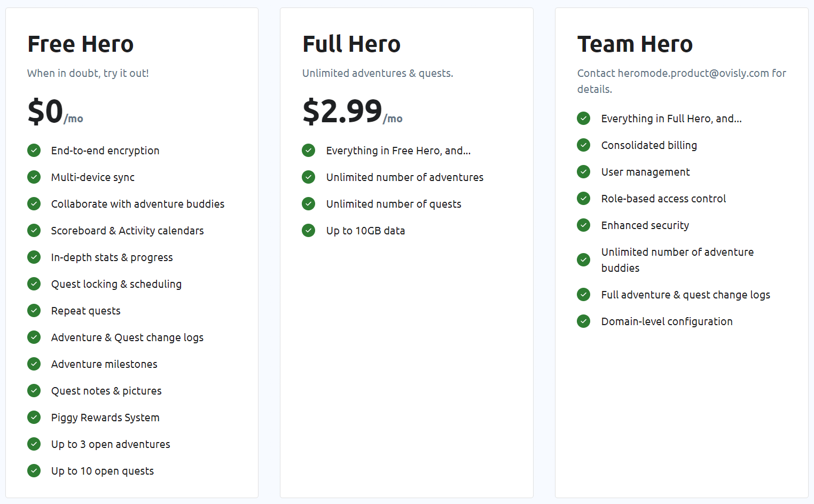The image size is (814, 504).
Task: Click 'Everything in Free Hero, and...' text
Action: pyautogui.click(x=398, y=151)
